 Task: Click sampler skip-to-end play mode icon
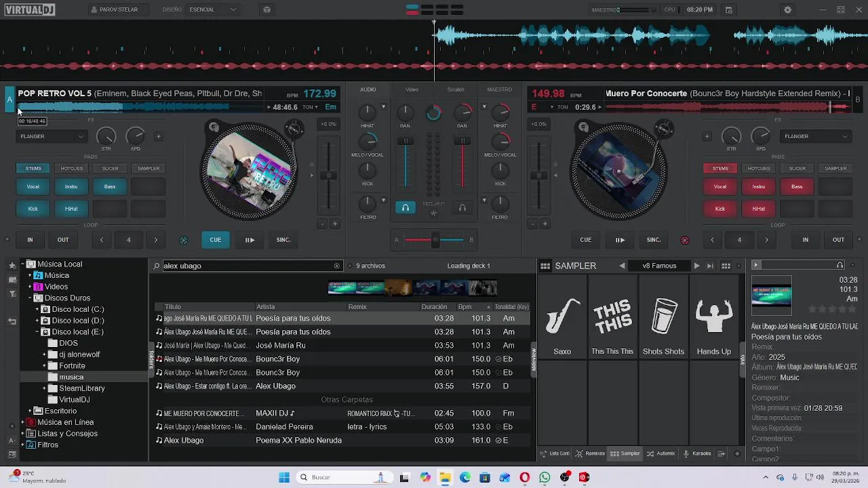pos(710,266)
